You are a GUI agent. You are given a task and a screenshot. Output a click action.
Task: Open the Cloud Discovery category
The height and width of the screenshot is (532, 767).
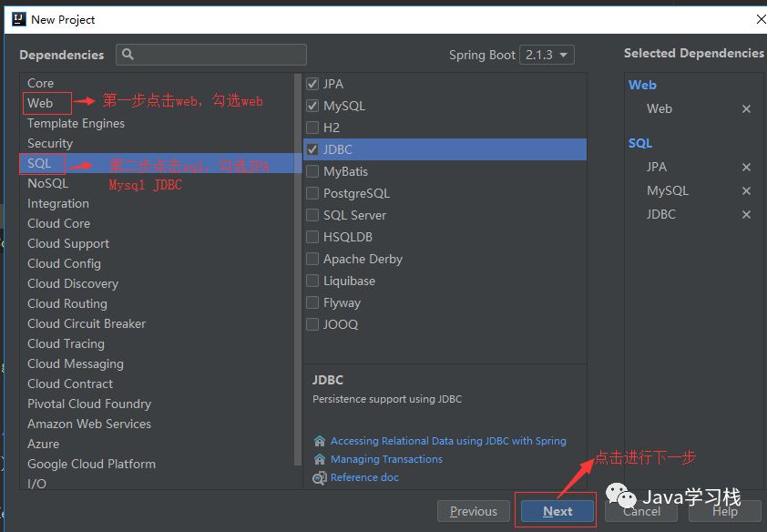coord(73,283)
